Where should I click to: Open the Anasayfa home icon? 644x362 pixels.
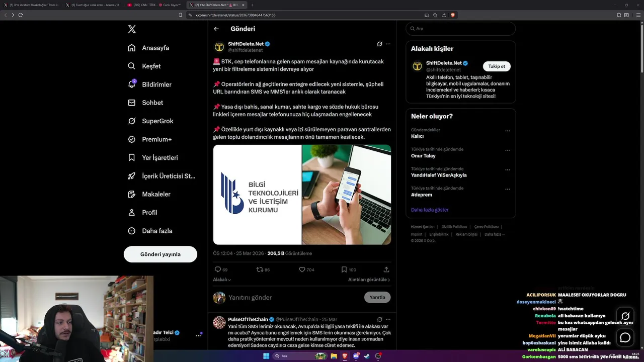coord(132,48)
